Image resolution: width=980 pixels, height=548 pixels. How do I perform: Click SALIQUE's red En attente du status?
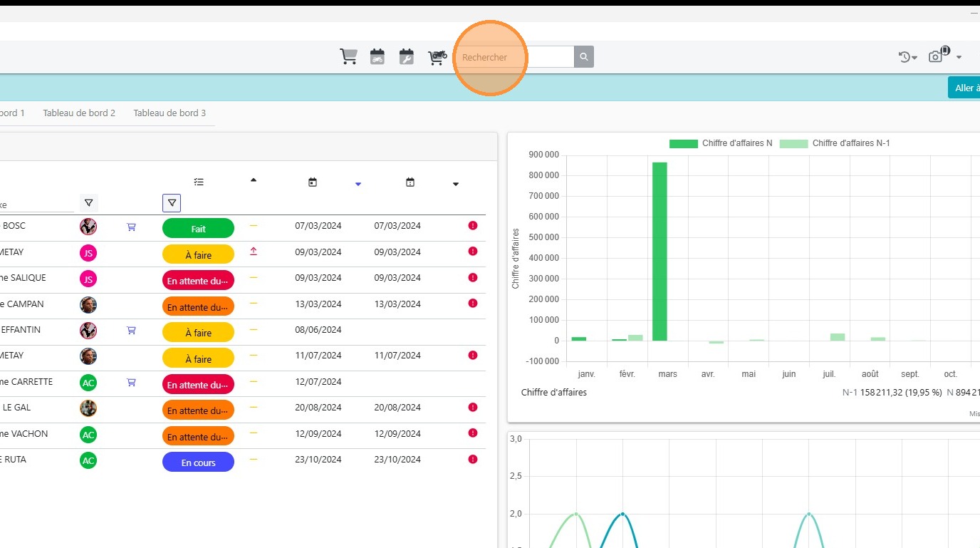pos(198,280)
